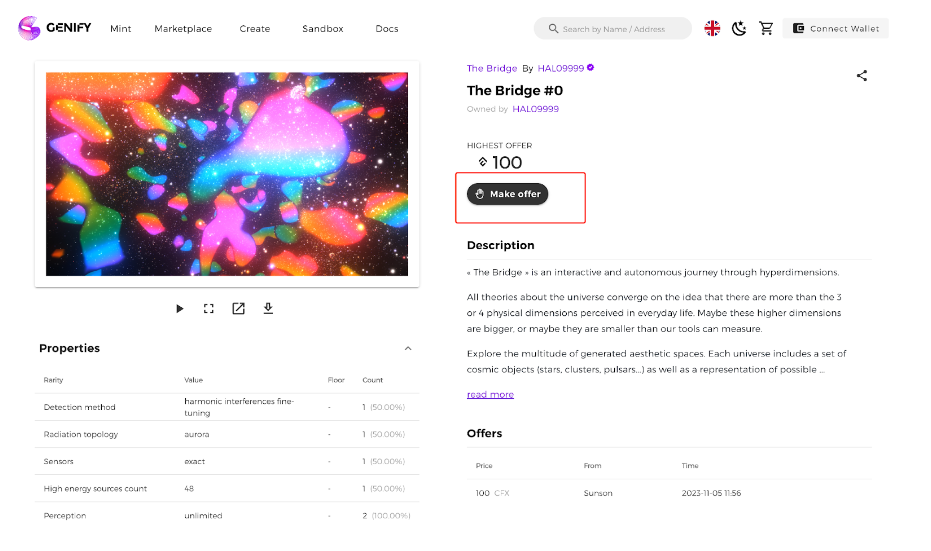Click the Make offer button
Image resolution: width=931 pixels, height=551 pixels.
tap(507, 194)
